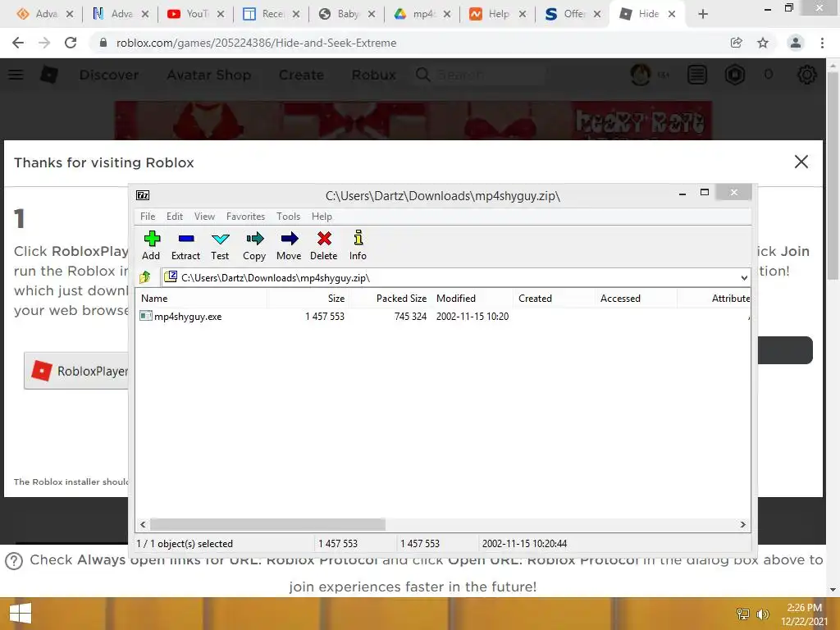Delete the selected file with the red X
The width and height of the screenshot is (840, 630).
323,245
